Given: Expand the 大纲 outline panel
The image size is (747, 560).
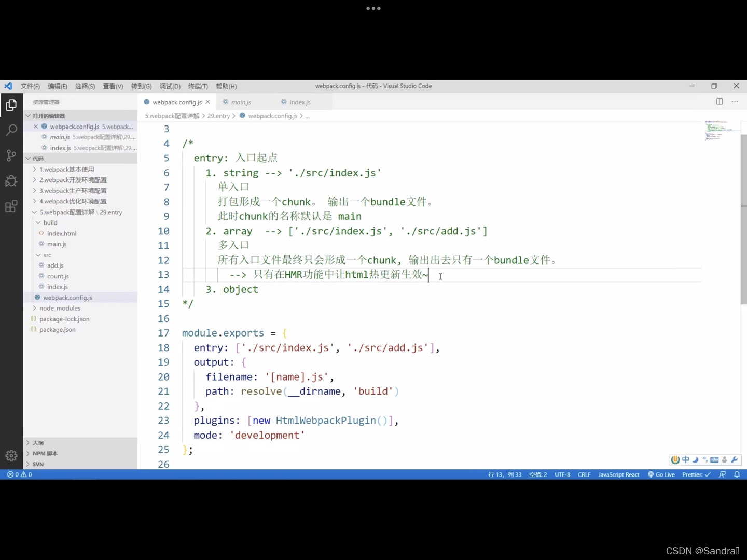Looking at the screenshot, I should [80, 443].
